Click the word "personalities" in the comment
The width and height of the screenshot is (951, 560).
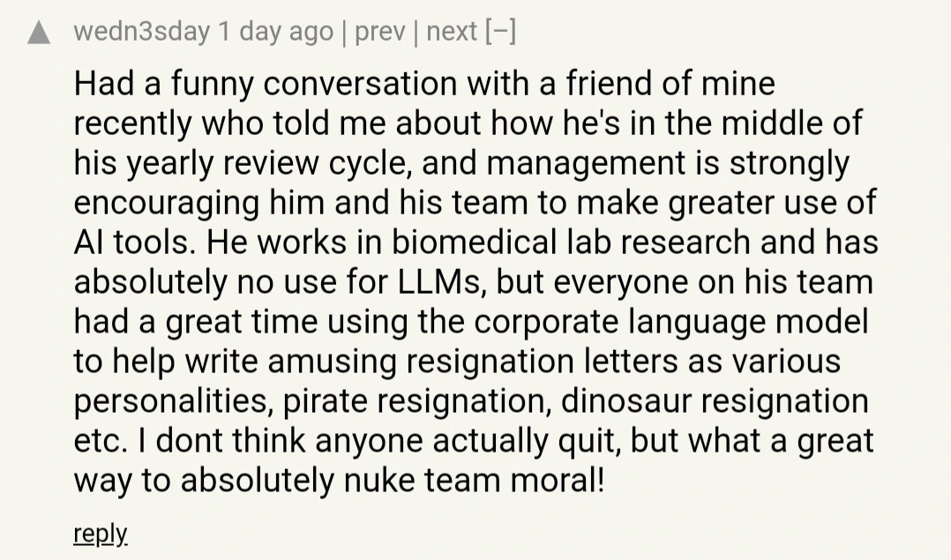(x=174, y=402)
